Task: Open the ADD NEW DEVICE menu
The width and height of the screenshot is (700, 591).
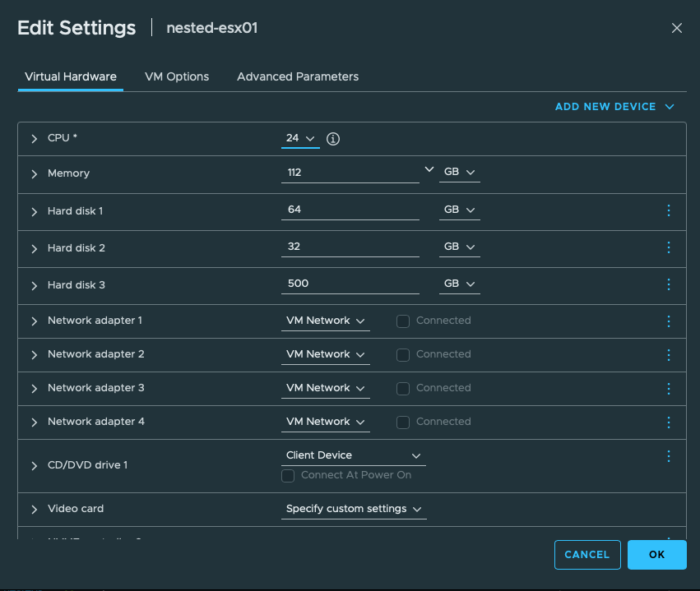Action: [x=614, y=107]
